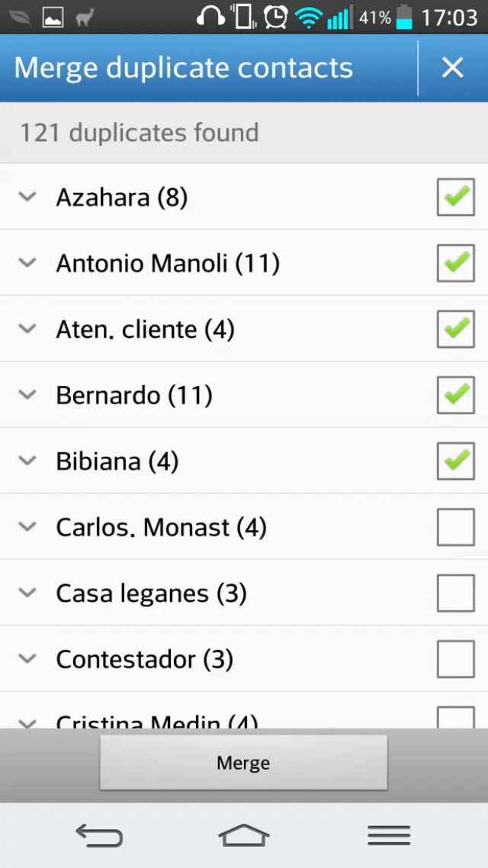This screenshot has height=868, width=488.
Task: Tap the Android back navigation icon
Action: (99, 835)
